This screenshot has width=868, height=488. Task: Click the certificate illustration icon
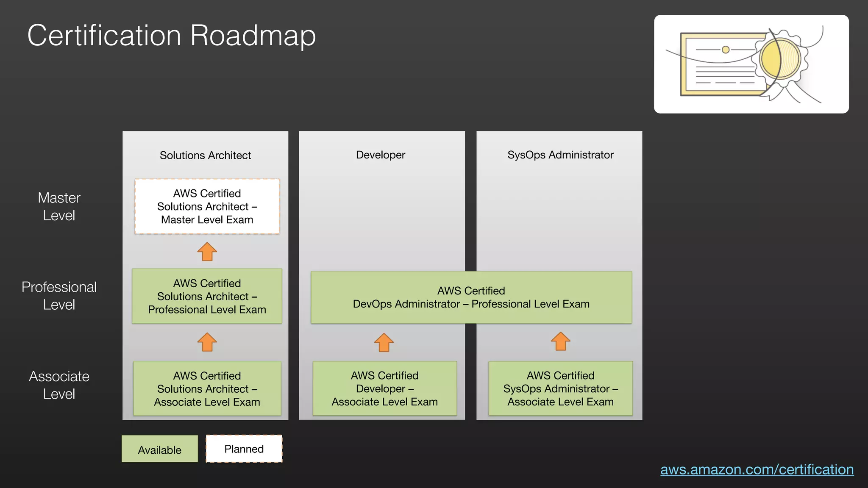[751, 64]
